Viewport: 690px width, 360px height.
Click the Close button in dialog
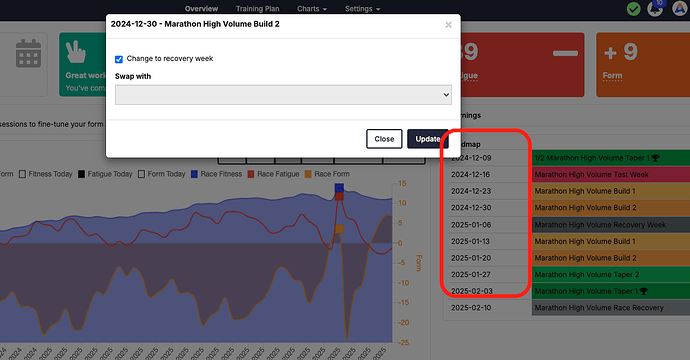[x=384, y=139]
